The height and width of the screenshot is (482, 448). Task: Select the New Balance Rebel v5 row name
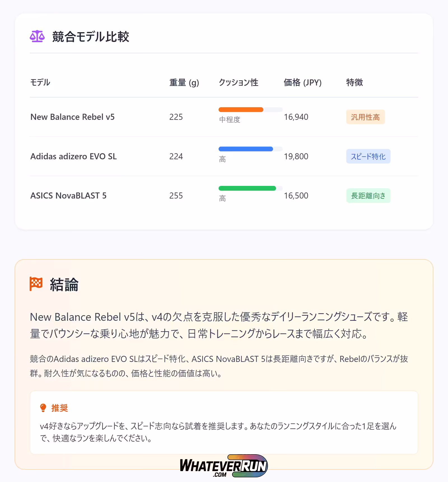tap(73, 117)
